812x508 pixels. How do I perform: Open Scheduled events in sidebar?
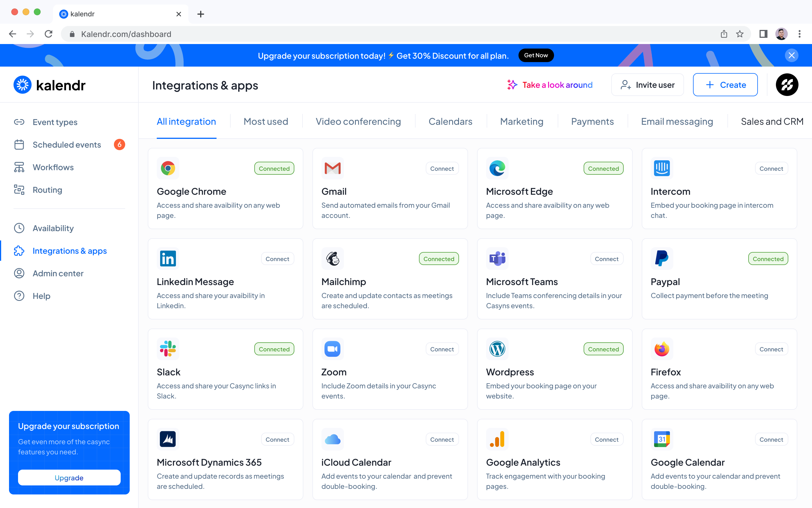tap(69, 144)
